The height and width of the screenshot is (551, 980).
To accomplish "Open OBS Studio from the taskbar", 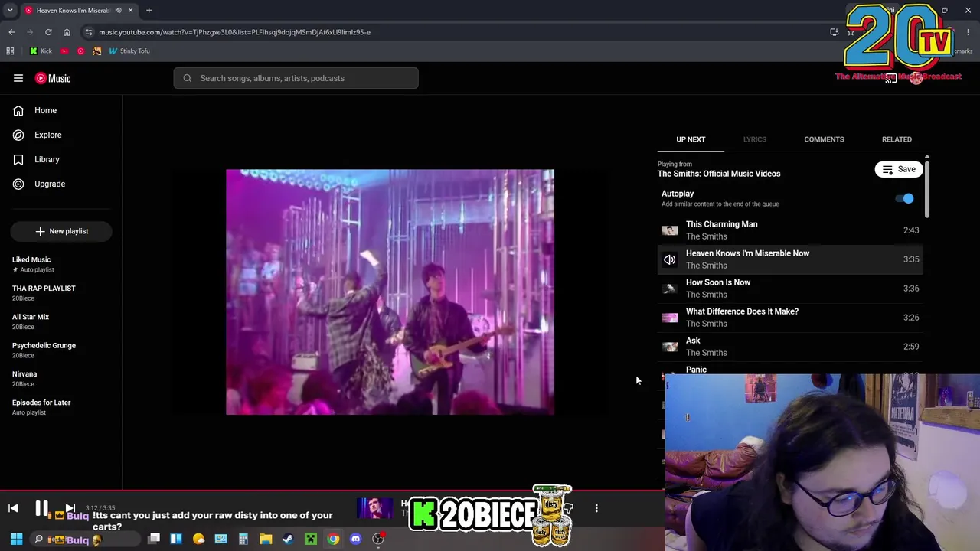I will [378, 540].
